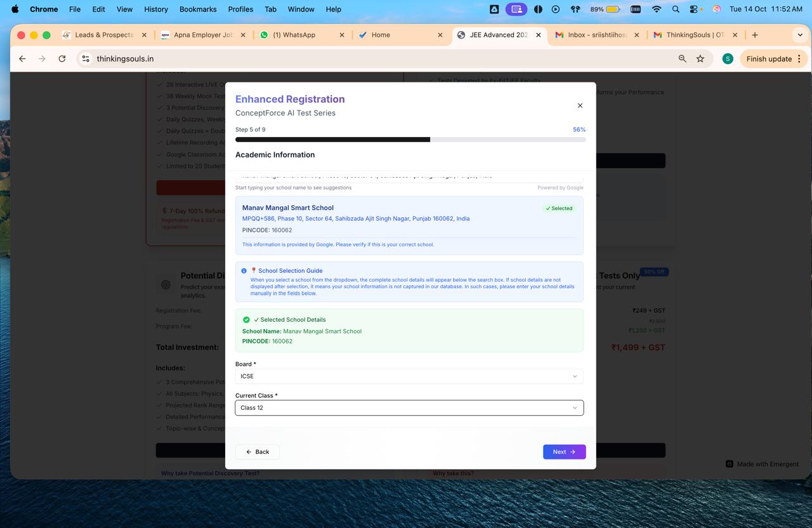
Task: Reload the page with the refresh icon
Action: (x=62, y=58)
